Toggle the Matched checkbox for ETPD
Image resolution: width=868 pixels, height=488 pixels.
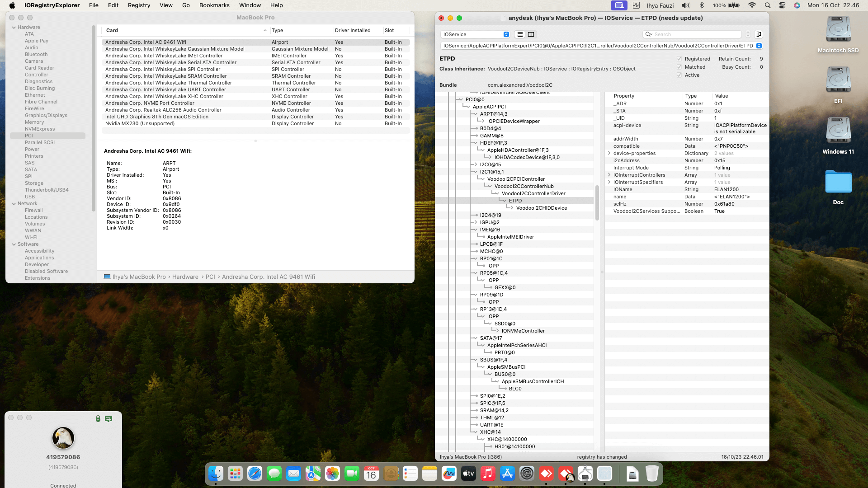pyautogui.click(x=679, y=67)
